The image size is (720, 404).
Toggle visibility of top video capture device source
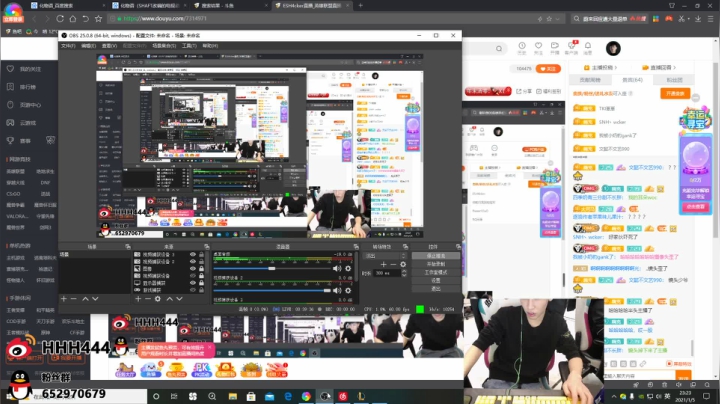tap(193, 254)
